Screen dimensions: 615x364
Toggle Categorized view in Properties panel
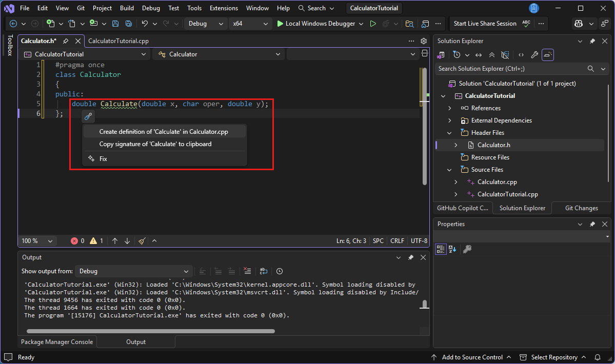tap(441, 249)
